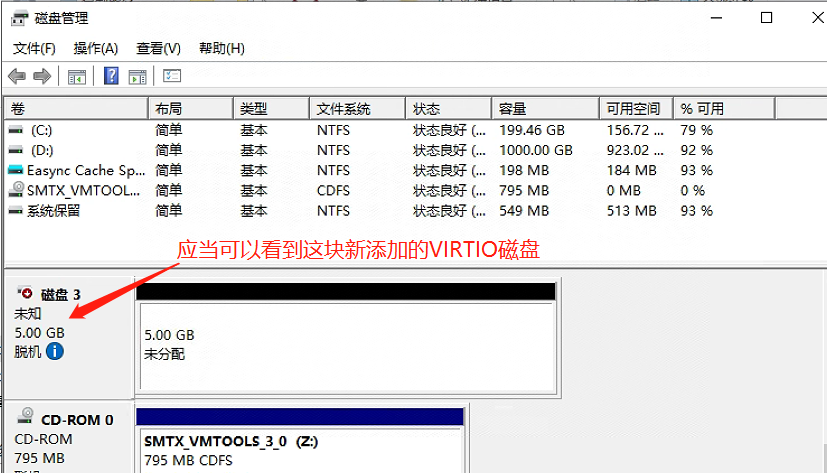827x473 pixels.
Task: Open the 操作(A) menu
Action: [x=96, y=48]
